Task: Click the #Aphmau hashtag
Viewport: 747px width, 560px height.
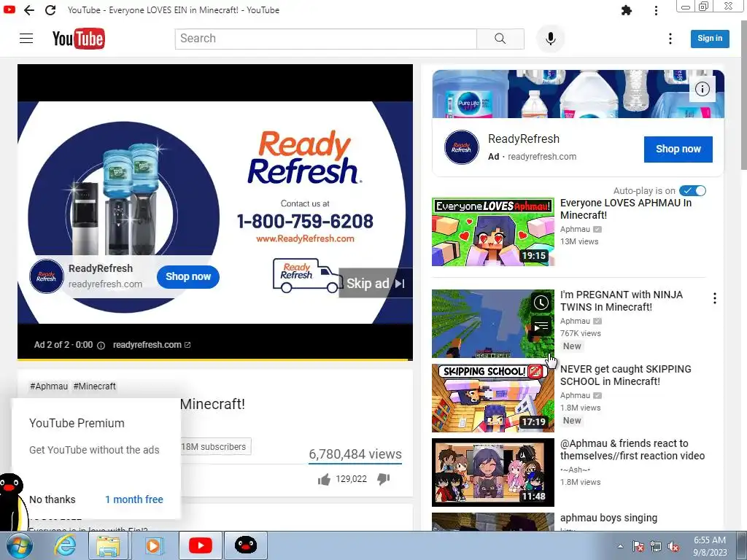Action: (x=49, y=386)
